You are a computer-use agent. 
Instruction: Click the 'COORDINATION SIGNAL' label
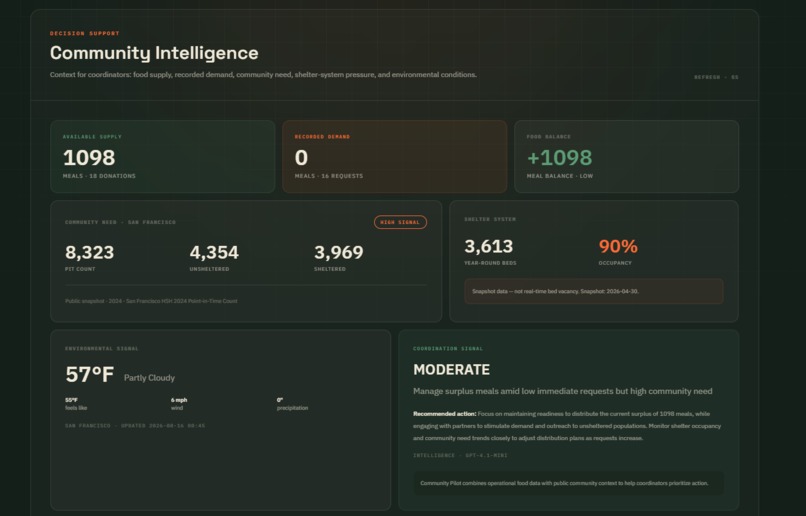pyautogui.click(x=448, y=348)
